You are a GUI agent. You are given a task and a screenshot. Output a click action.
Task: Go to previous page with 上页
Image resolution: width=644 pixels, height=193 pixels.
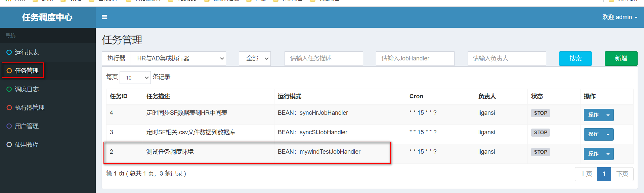pyautogui.click(x=586, y=174)
